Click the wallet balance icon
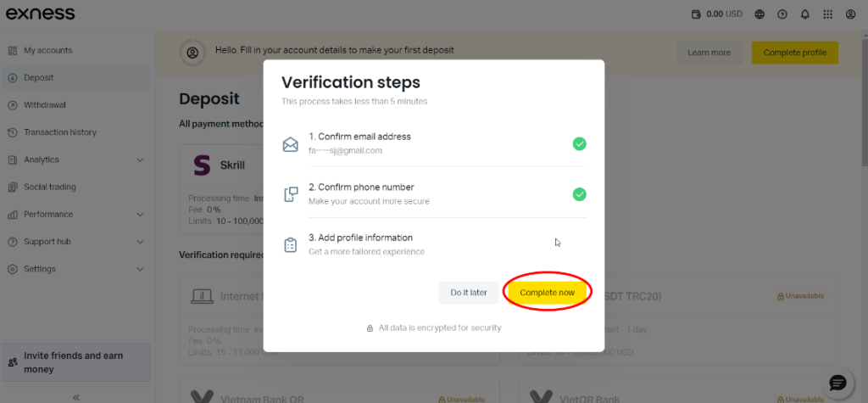 pyautogui.click(x=697, y=14)
